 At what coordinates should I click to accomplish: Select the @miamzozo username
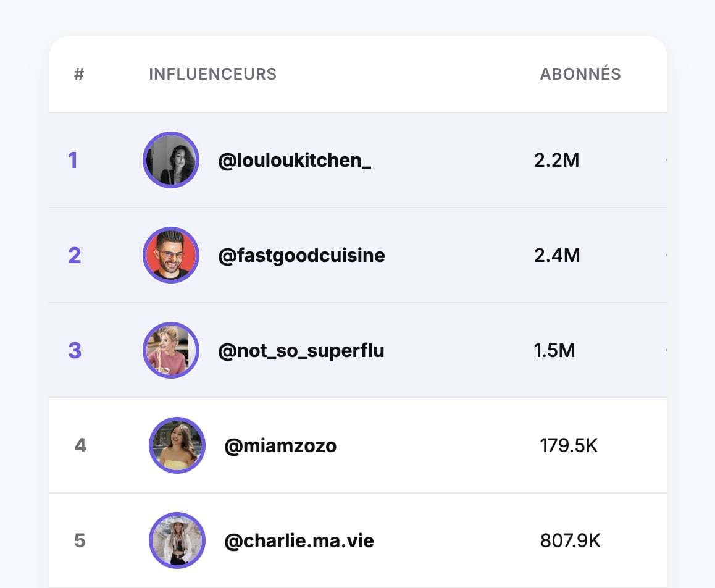(x=280, y=446)
